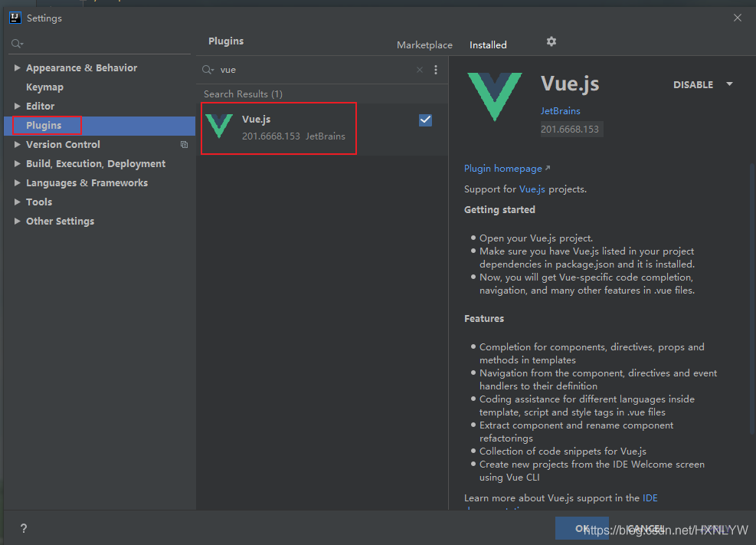Switch to the Installed tab

488,45
